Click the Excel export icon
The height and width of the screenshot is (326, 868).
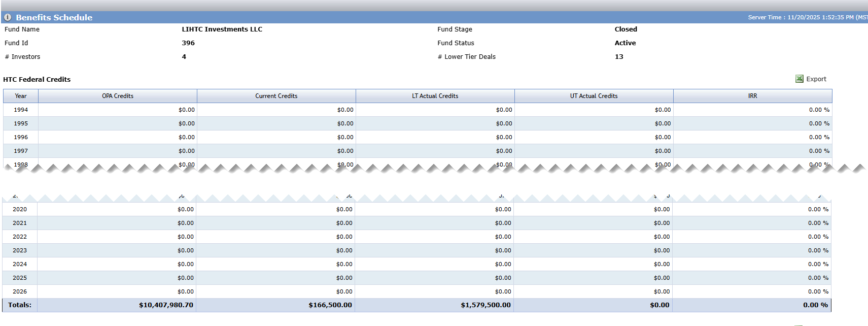(x=799, y=79)
